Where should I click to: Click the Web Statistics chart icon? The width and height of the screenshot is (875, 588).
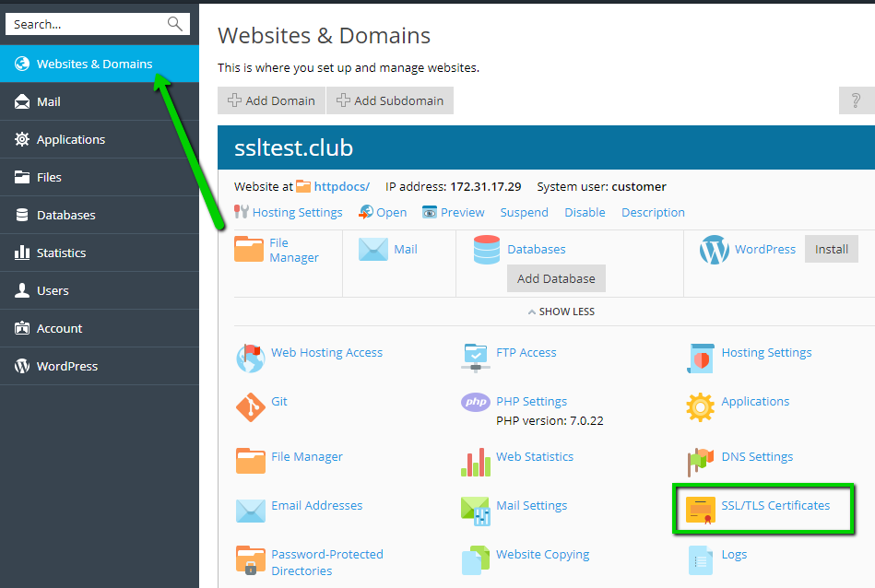point(475,461)
